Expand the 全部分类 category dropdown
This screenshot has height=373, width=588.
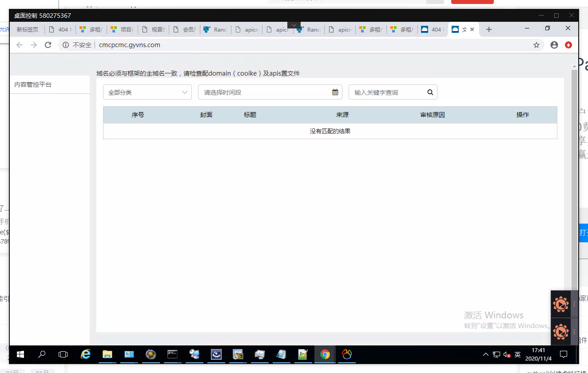[147, 92]
